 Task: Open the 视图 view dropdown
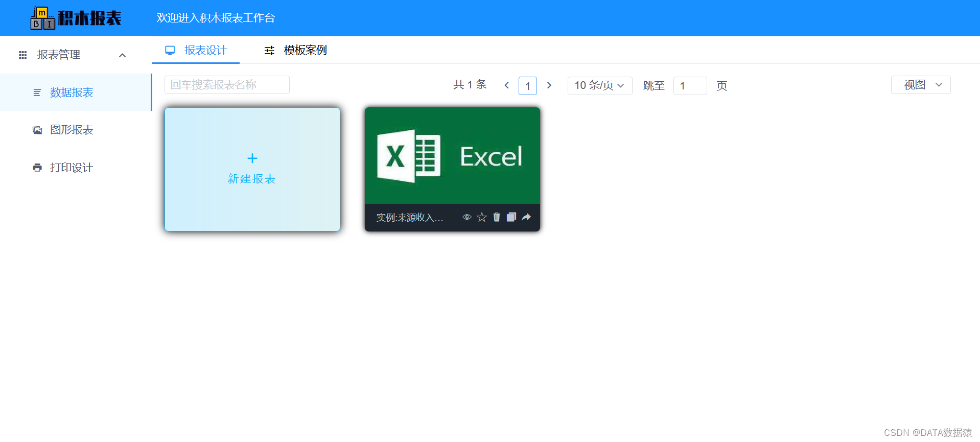coord(921,85)
